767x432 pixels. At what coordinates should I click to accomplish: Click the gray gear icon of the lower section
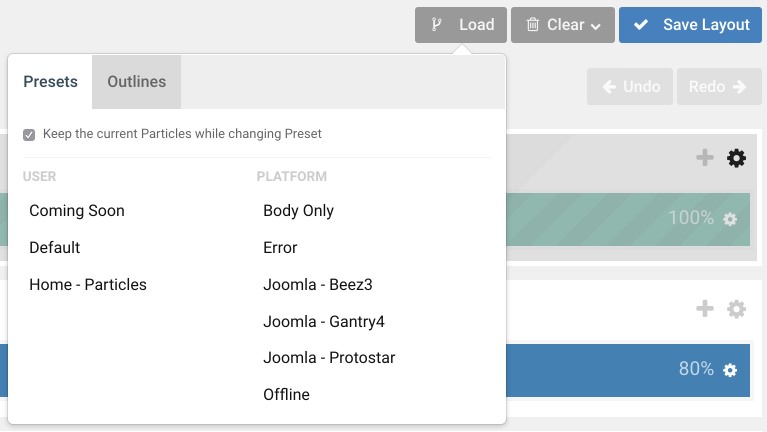coord(736,309)
